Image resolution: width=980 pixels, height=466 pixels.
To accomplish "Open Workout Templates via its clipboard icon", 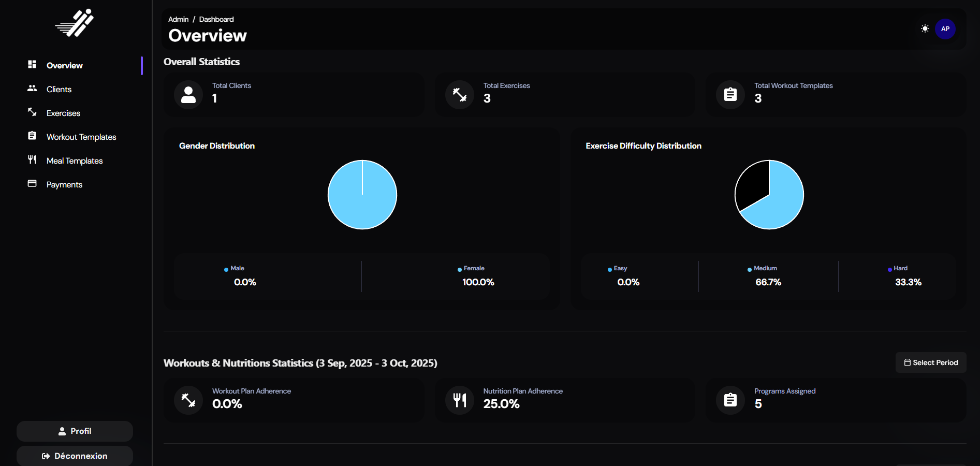I will 32,136.
